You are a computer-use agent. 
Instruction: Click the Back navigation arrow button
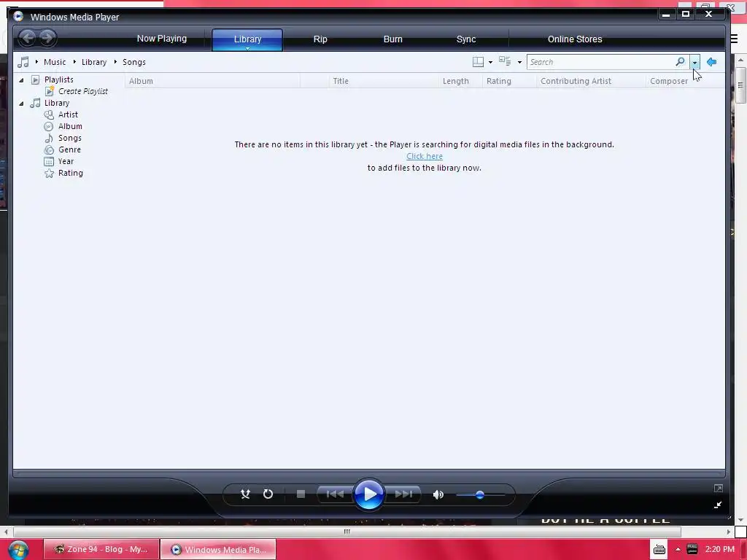click(28, 38)
